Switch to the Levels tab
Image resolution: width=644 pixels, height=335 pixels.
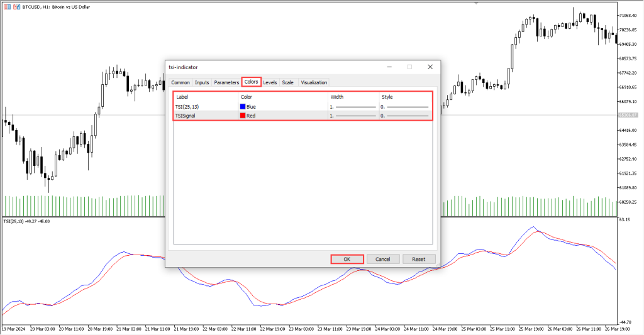[x=270, y=82]
